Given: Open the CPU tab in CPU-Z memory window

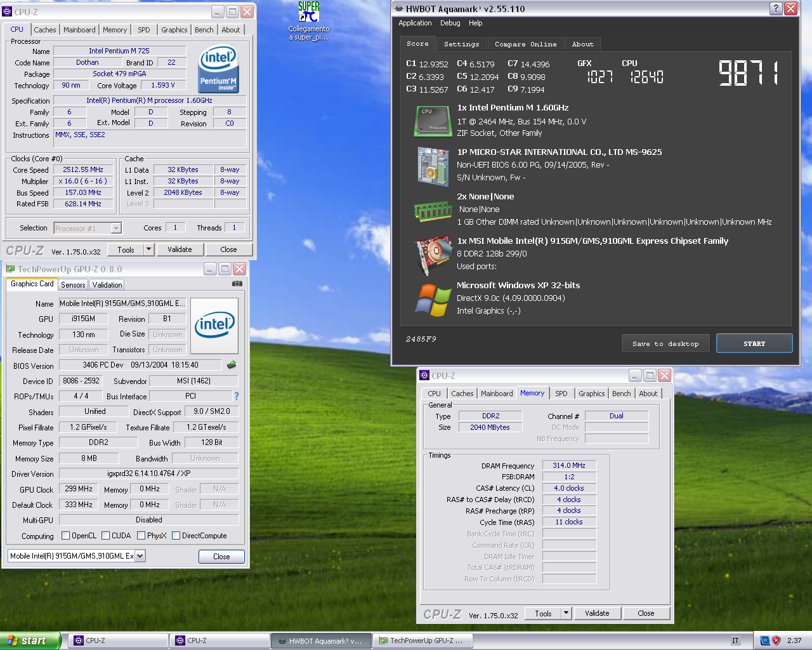Looking at the screenshot, I should pos(435,394).
